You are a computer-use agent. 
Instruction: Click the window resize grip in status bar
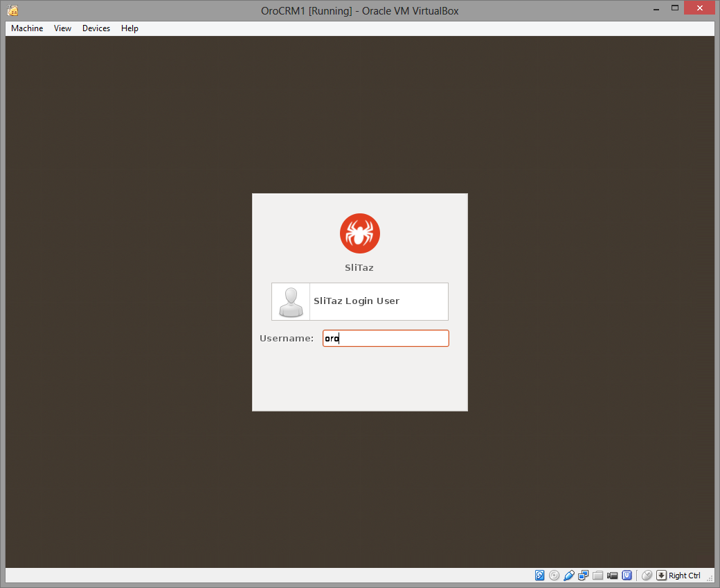[710, 579]
